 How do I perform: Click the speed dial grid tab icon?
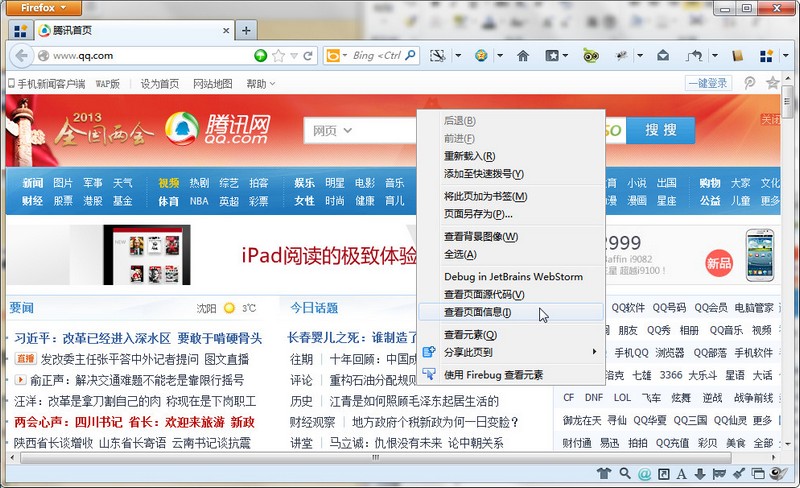pos(20,31)
